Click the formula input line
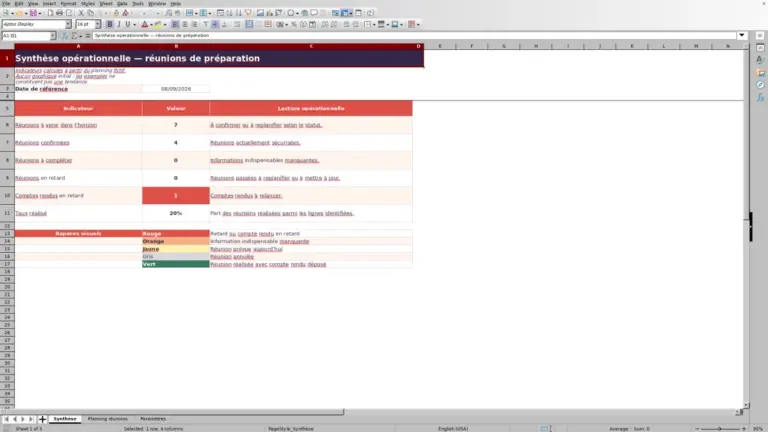Viewport: 768px width, 432px height. 414,35
